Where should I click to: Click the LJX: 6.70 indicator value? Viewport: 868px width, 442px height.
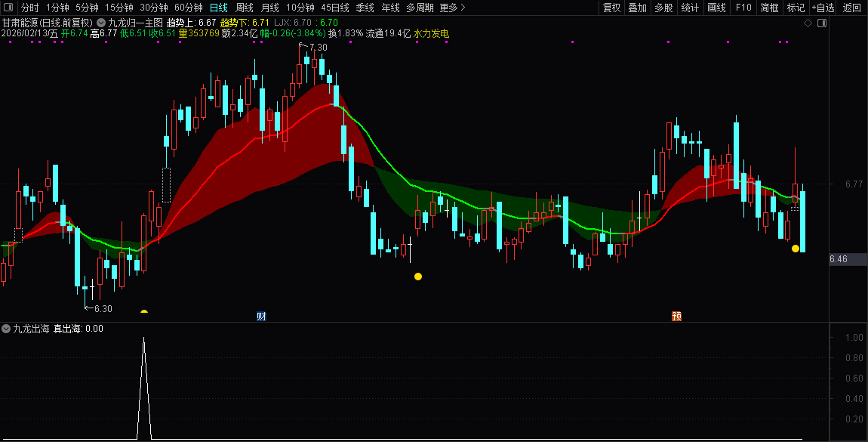click(293, 23)
